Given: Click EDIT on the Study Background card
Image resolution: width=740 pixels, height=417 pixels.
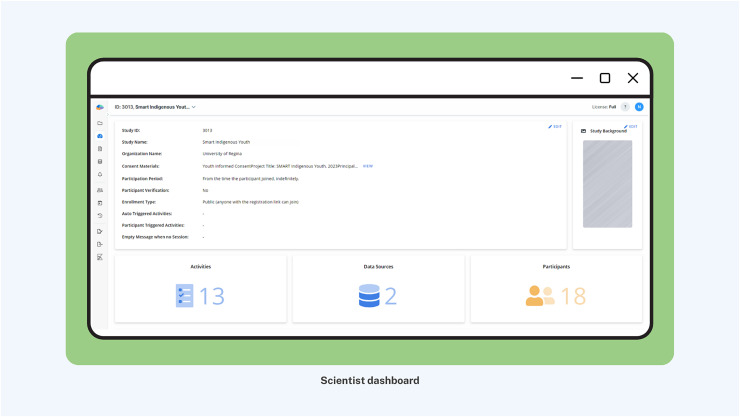Looking at the screenshot, I should (631, 126).
